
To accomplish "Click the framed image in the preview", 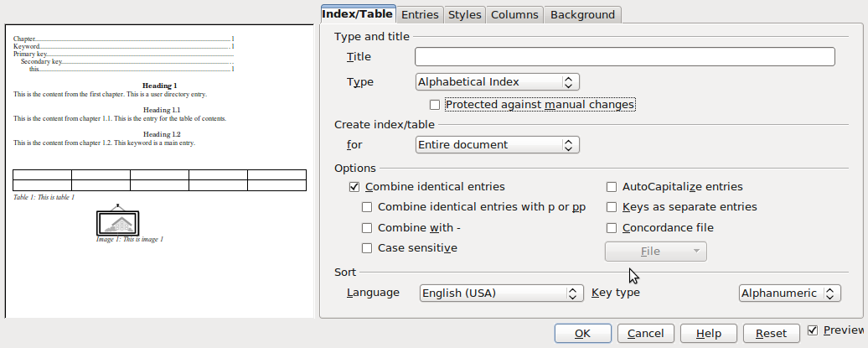I will coord(117,221).
